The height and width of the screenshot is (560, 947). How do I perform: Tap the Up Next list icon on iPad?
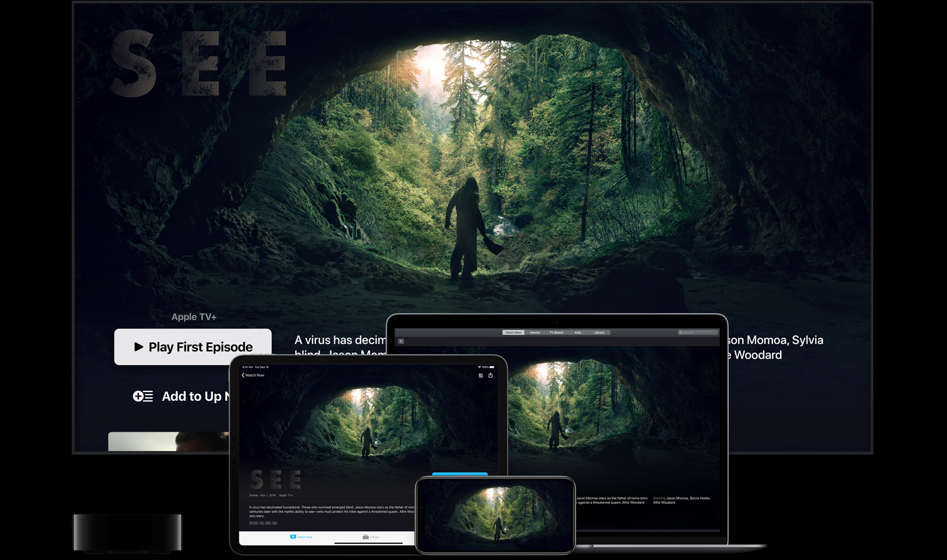pyautogui.click(x=480, y=375)
